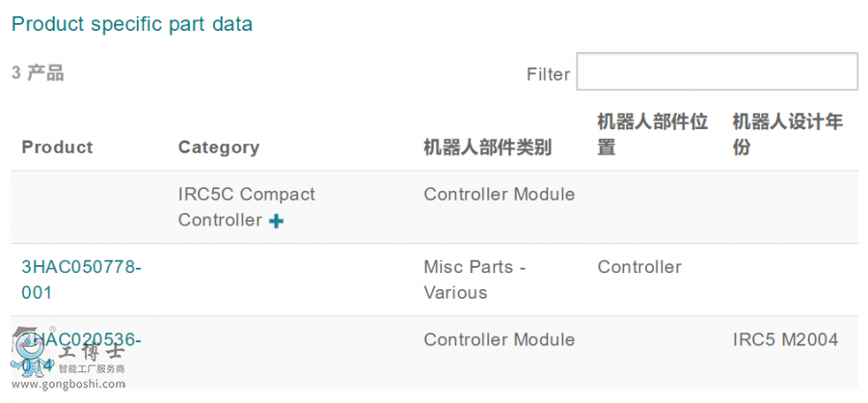Click the www.gongboshi.com watermark text
This screenshot has height=403, width=868.
coord(68,384)
